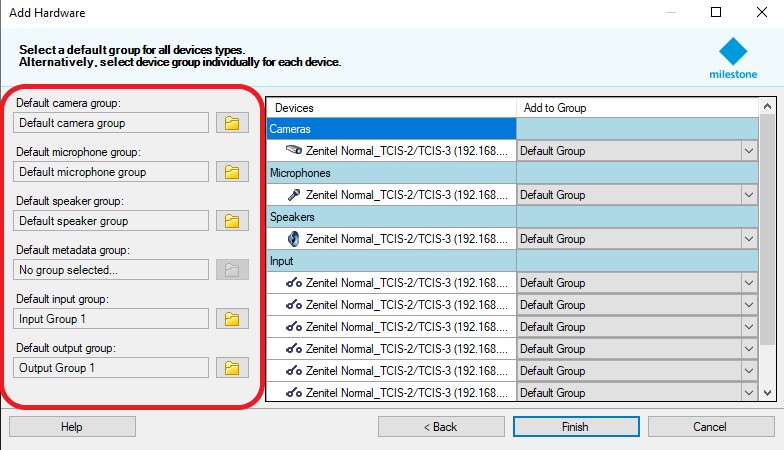Click the Default speaker group field
784x450 pixels.
[x=111, y=221]
